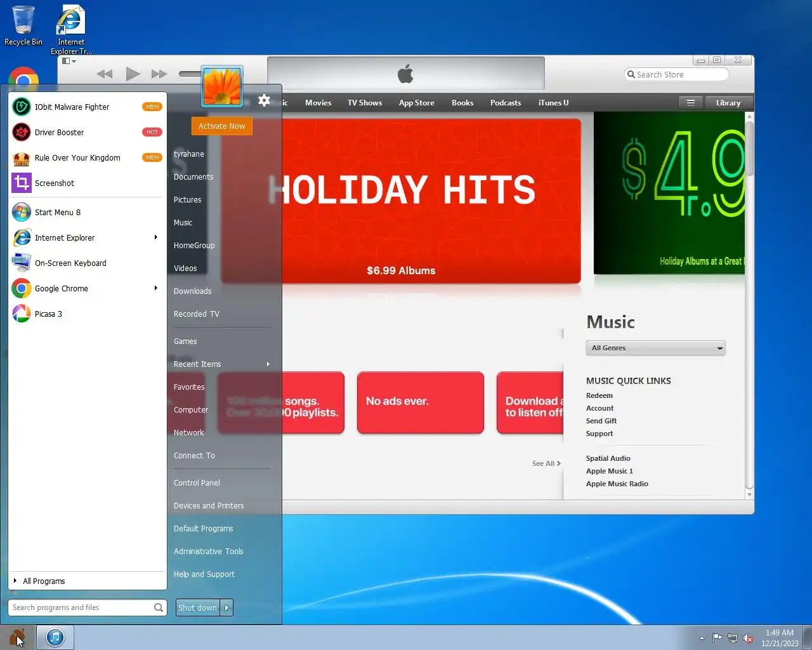The image size is (812, 650).
Task: Open IObit Malware Fighter from Start menu
Action: 88,107
